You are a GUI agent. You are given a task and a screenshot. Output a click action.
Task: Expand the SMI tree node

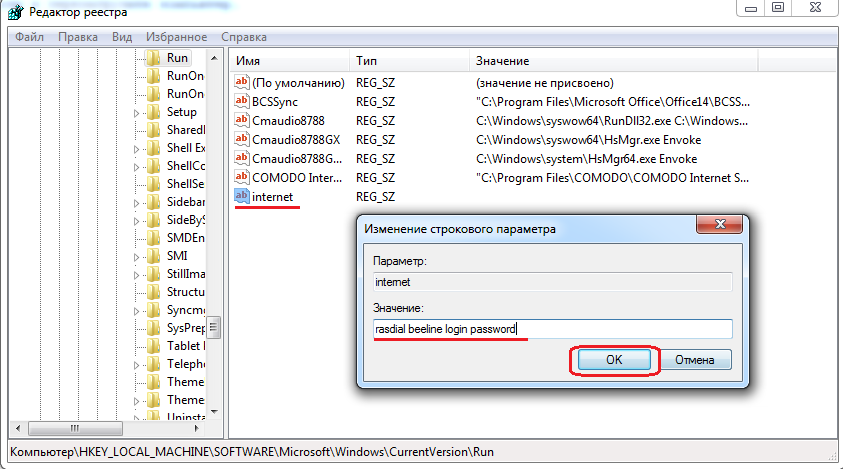click(137, 257)
